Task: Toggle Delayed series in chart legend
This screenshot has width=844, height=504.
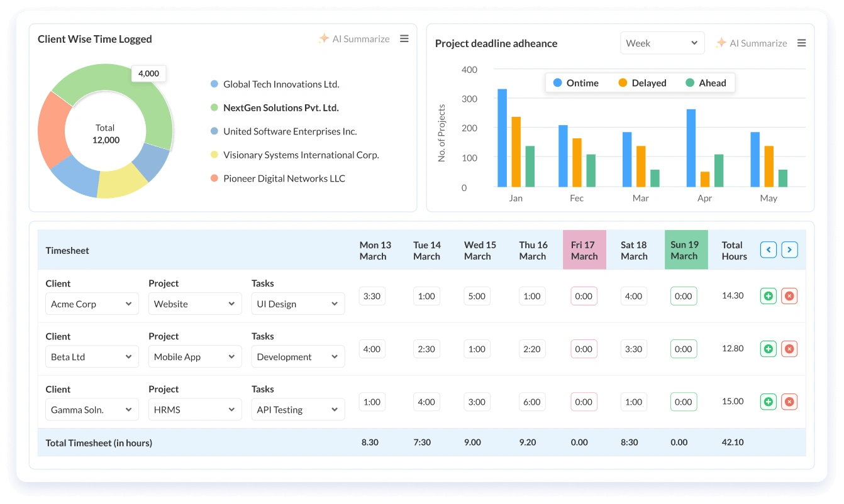Action: [x=642, y=83]
